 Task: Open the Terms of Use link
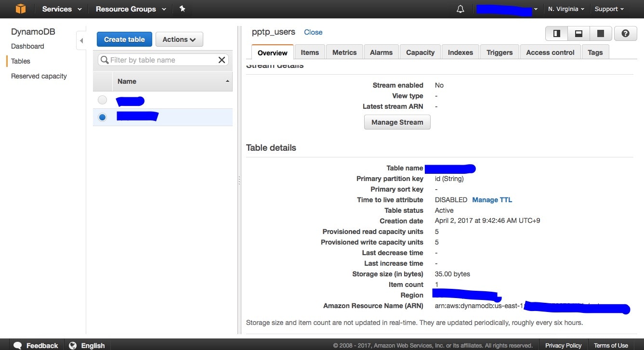pyautogui.click(x=611, y=345)
